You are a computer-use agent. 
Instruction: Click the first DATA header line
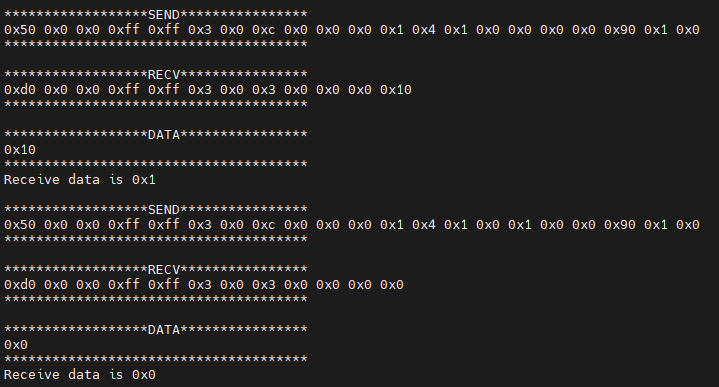coord(155,135)
